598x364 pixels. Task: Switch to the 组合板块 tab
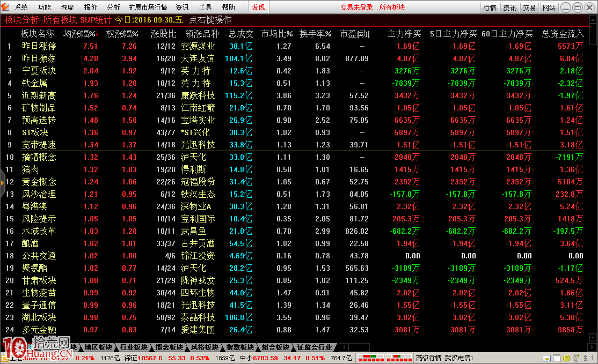point(276,347)
